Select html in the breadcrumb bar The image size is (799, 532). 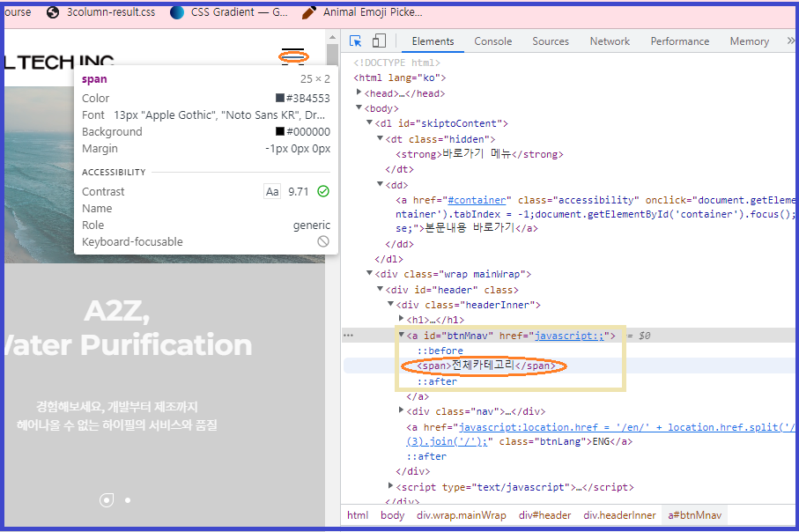click(x=357, y=515)
